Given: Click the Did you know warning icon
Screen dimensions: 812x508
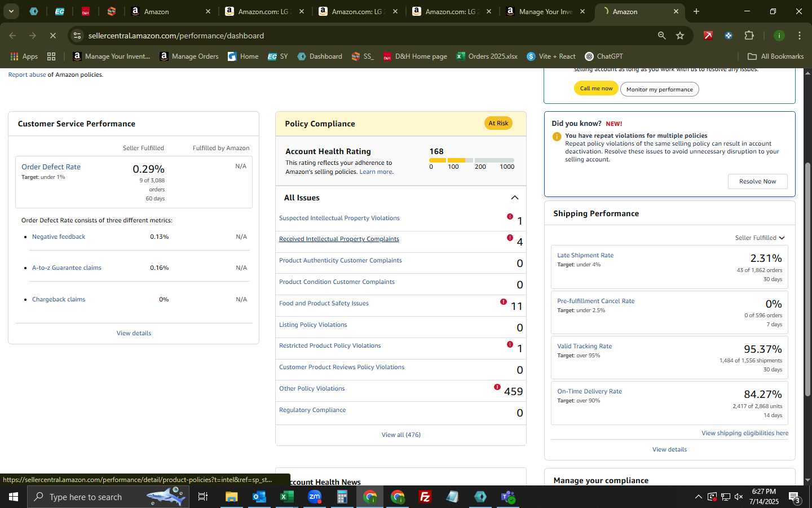Looking at the screenshot, I should 557,137.
